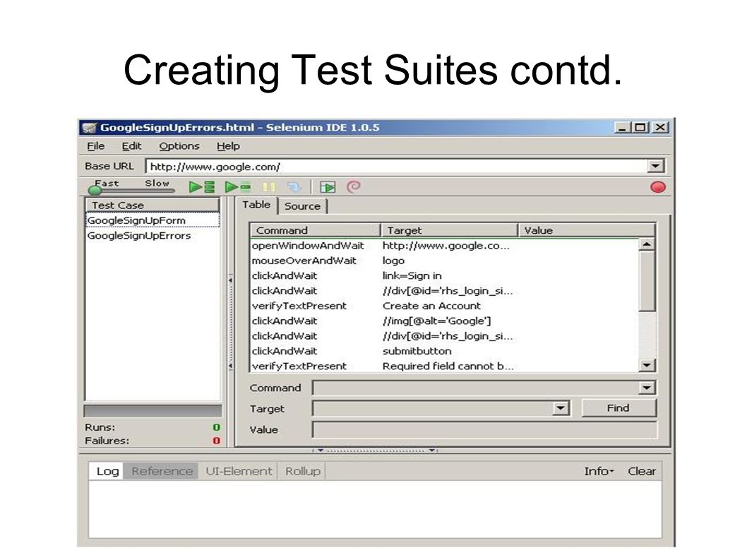Select the Required field cannot b... row
This screenshot has height=560, width=747.
pyautogui.click(x=445, y=366)
